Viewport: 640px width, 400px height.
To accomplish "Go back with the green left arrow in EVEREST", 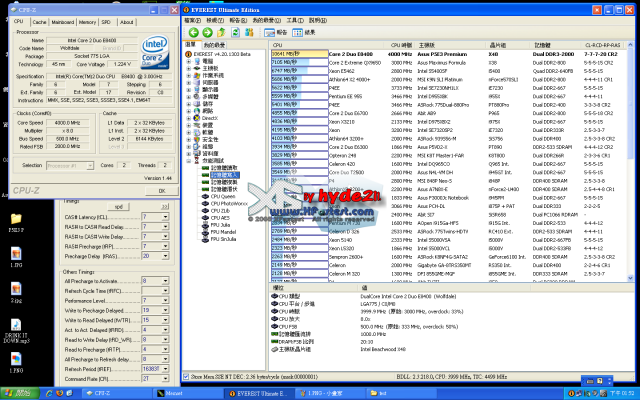I will coord(194,32).
